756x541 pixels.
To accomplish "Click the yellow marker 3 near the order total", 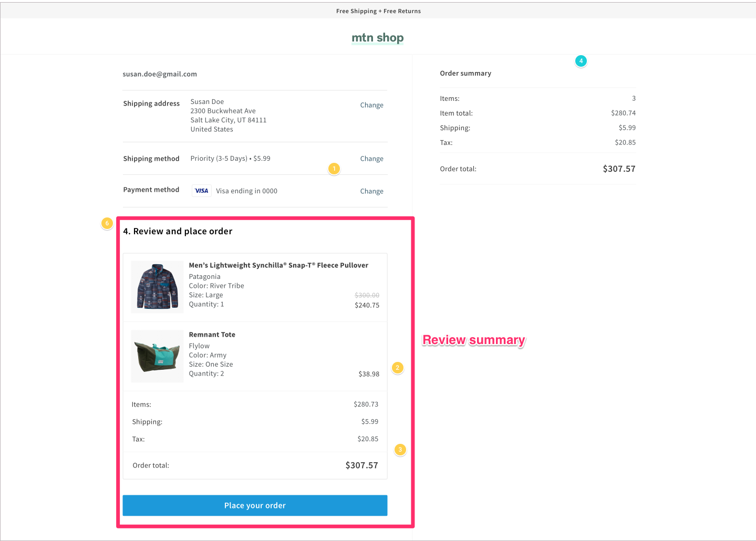I will [400, 450].
